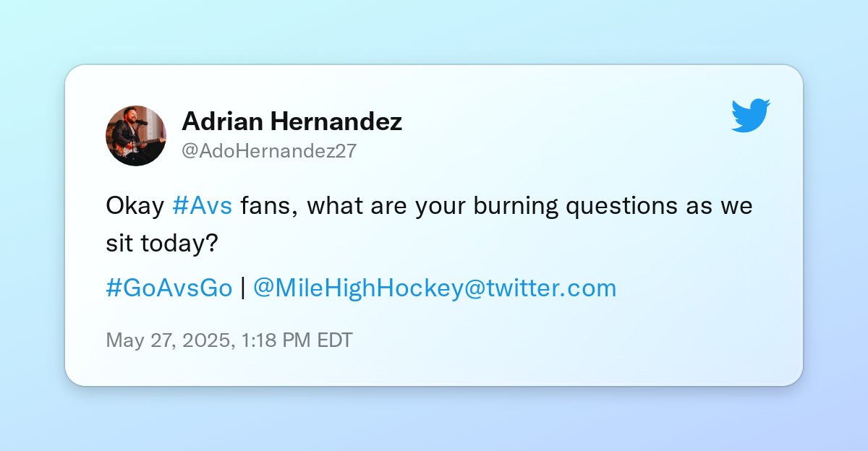Viewport: 868px width, 451px height.
Task: Click the blue gradient background outside card
Action: point(434,33)
